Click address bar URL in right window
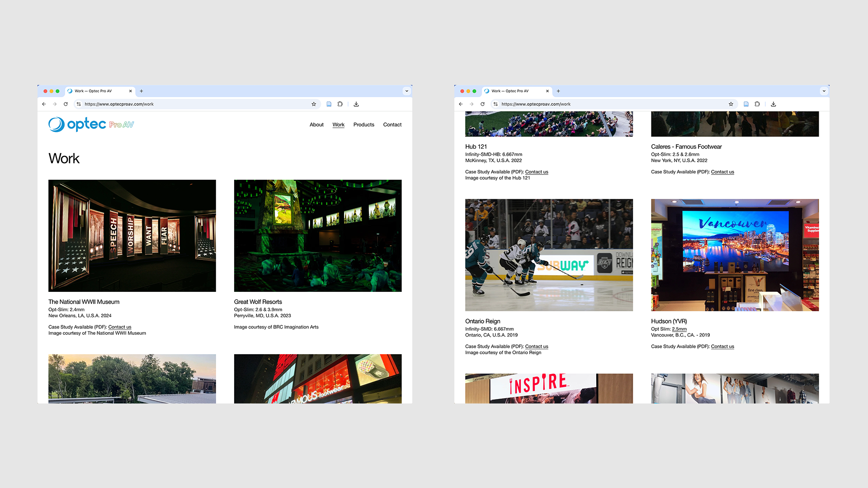 [x=536, y=104]
